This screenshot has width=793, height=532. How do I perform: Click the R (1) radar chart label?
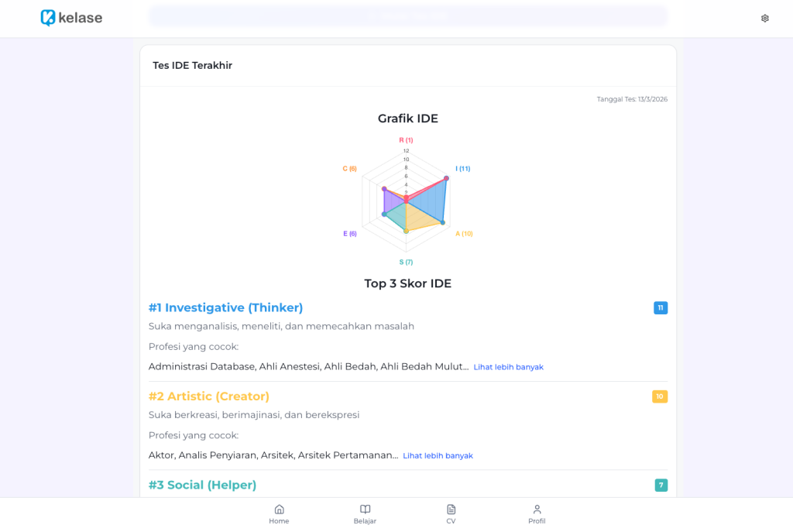pyautogui.click(x=406, y=140)
